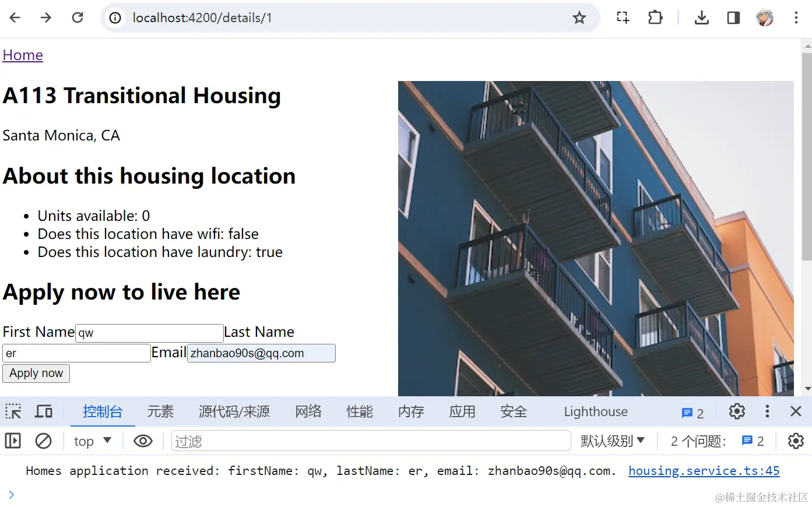Switch to the Lighthouse tab
The width and height of the screenshot is (812, 507).
pos(596,411)
